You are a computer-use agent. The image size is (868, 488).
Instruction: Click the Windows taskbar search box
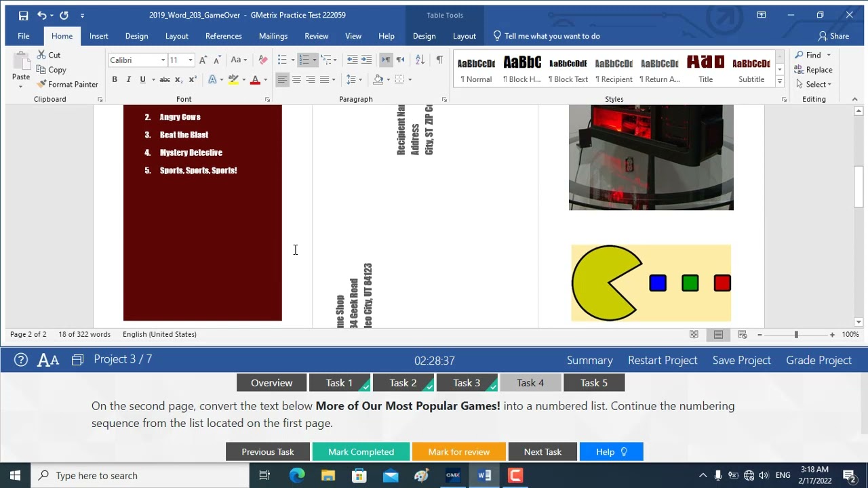140,476
